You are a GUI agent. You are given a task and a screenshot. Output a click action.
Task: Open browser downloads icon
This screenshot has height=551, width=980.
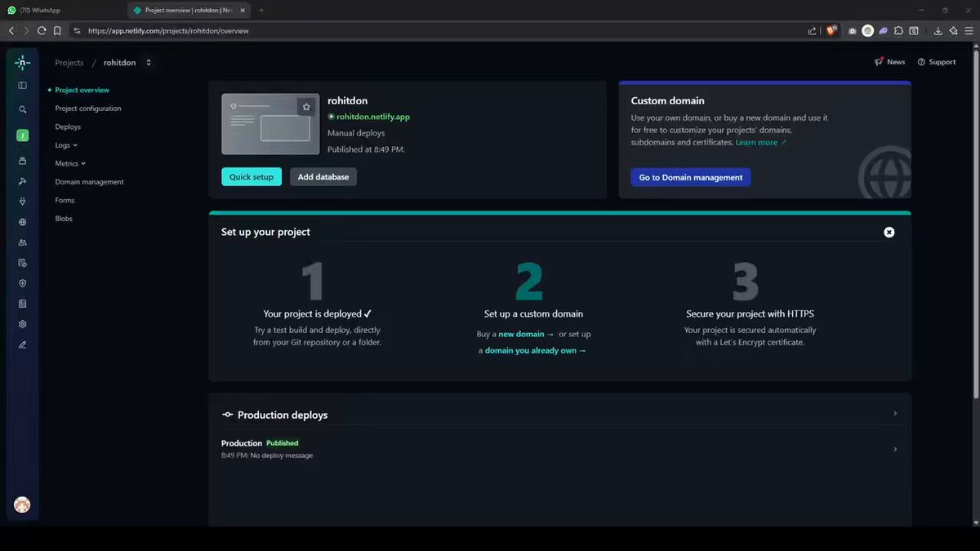(x=938, y=31)
